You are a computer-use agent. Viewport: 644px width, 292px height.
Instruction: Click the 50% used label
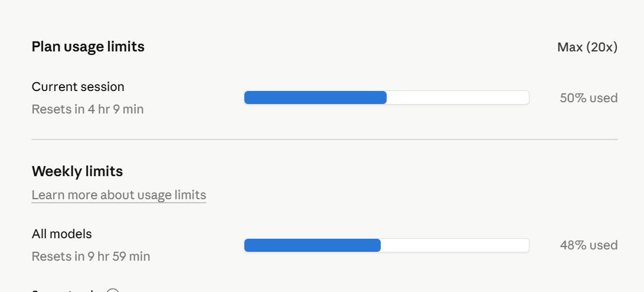click(x=589, y=98)
